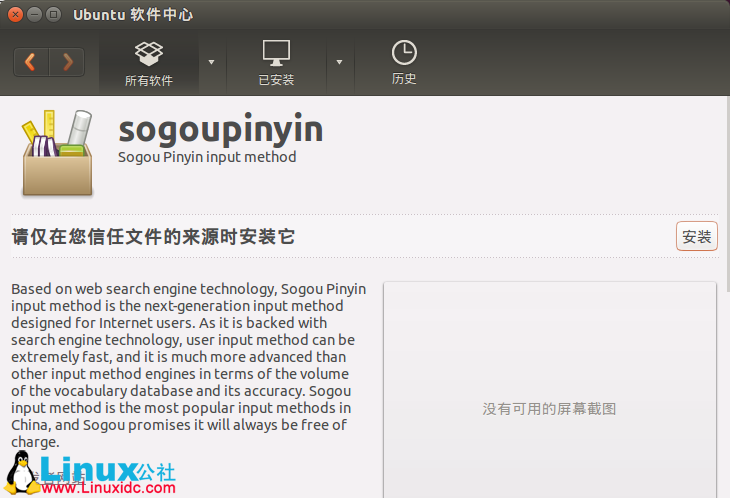Click the vertical scrollbar on the right
The width and height of the screenshot is (730, 498).
(728, 195)
